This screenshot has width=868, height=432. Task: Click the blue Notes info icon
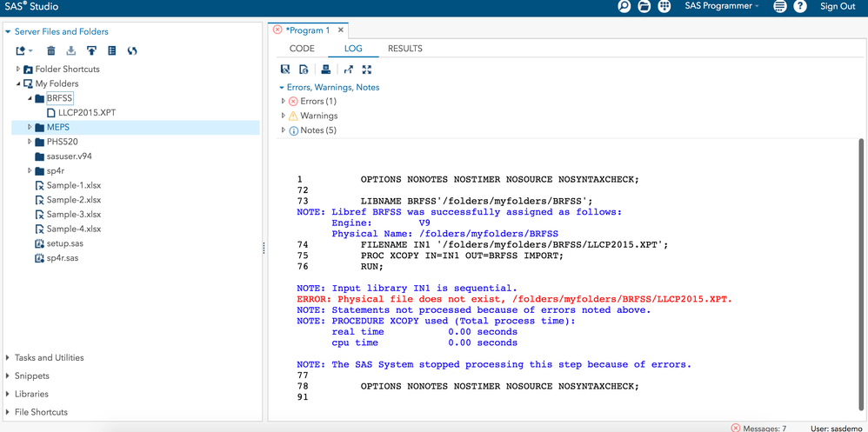[x=293, y=130]
